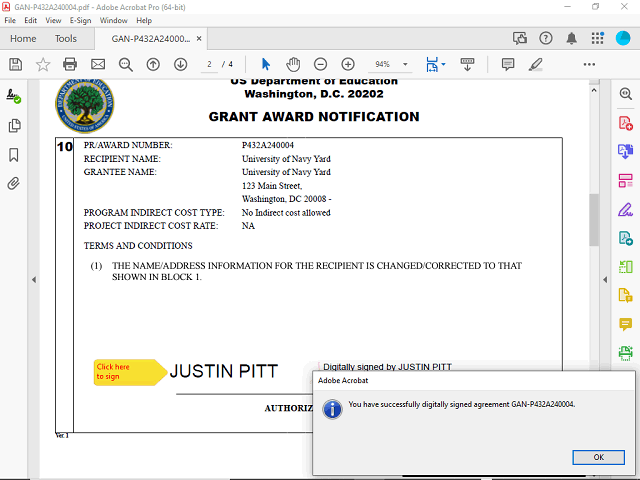640x480 pixels.
Task: Go to the next page arrow
Action: [181, 64]
